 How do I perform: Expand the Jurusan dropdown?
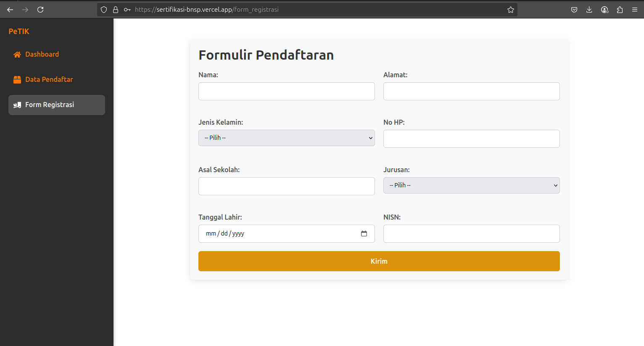pos(471,185)
